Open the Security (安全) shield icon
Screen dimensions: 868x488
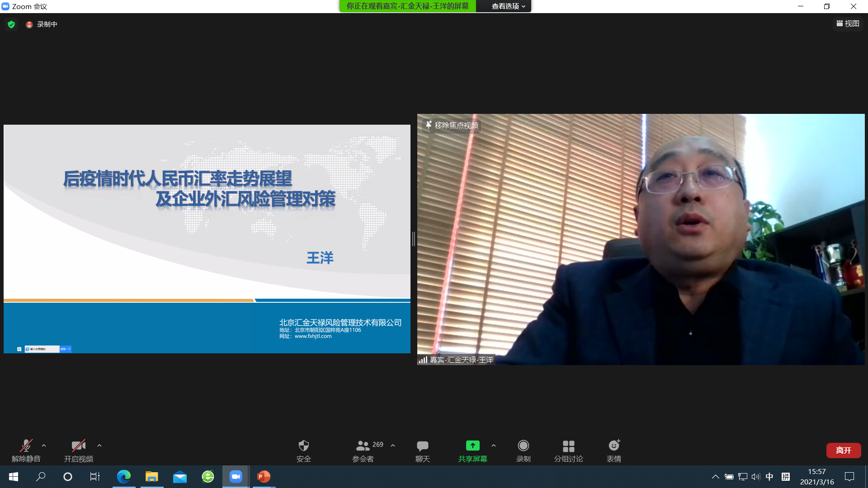(303, 446)
